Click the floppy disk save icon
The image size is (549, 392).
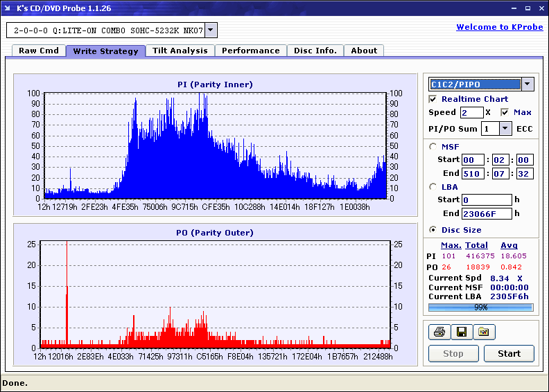click(x=461, y=332)
